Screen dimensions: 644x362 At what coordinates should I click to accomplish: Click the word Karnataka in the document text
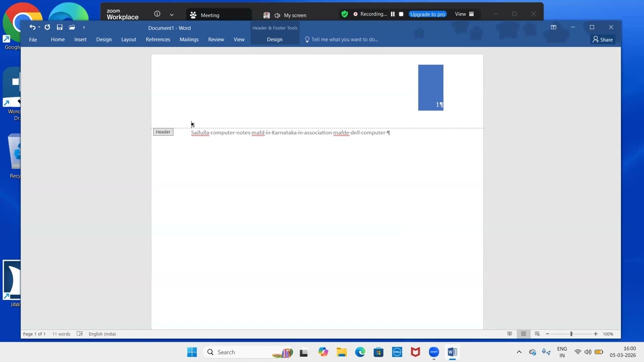284,133
